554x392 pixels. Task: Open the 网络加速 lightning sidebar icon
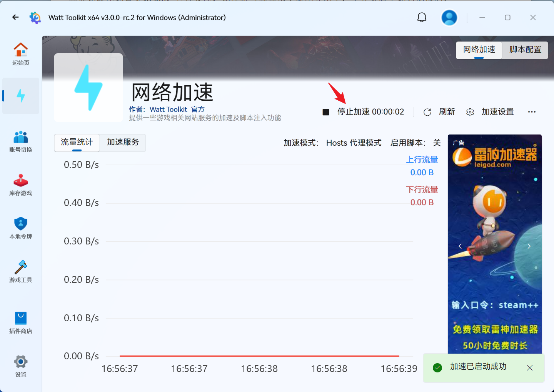pos(21,96)
